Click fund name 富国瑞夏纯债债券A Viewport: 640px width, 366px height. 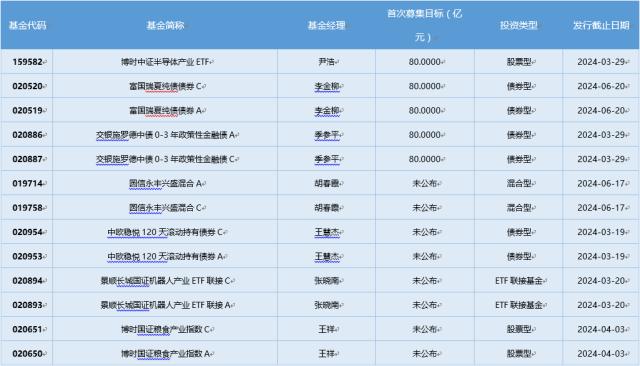click(x=165, y=111)
